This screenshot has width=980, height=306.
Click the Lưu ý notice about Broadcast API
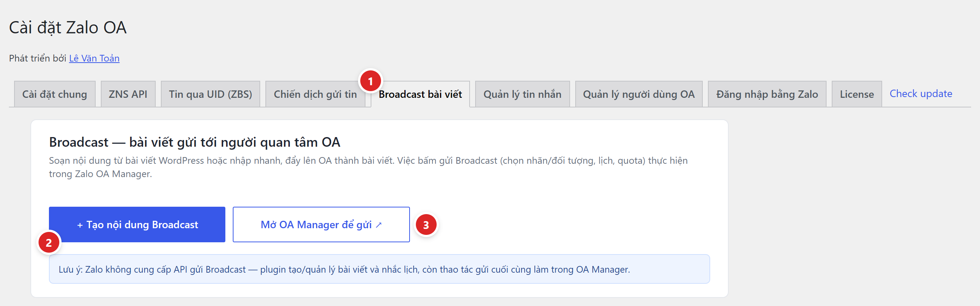tap(379, 269)
